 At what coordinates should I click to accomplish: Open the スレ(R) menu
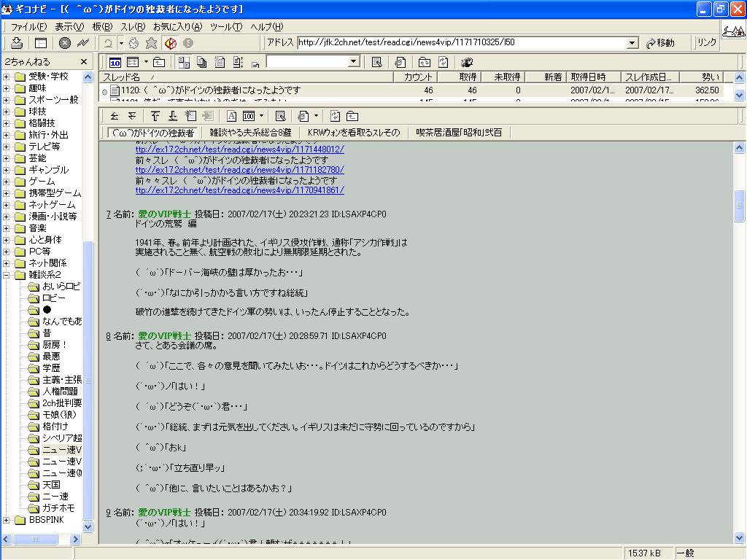click(133, 27)
